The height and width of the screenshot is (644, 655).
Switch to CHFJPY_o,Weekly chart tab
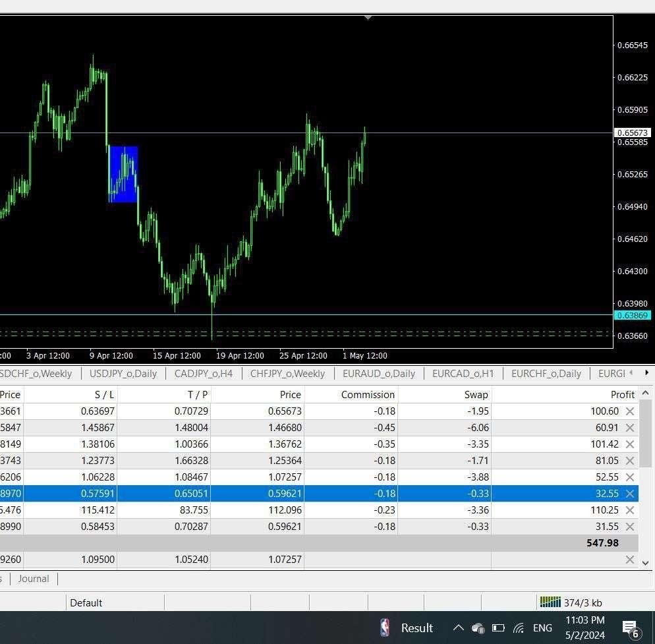(x=287, y=374)
